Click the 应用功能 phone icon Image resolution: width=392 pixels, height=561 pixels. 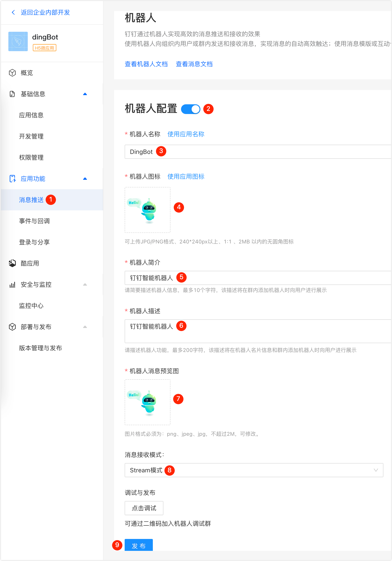tap(12, 179)
